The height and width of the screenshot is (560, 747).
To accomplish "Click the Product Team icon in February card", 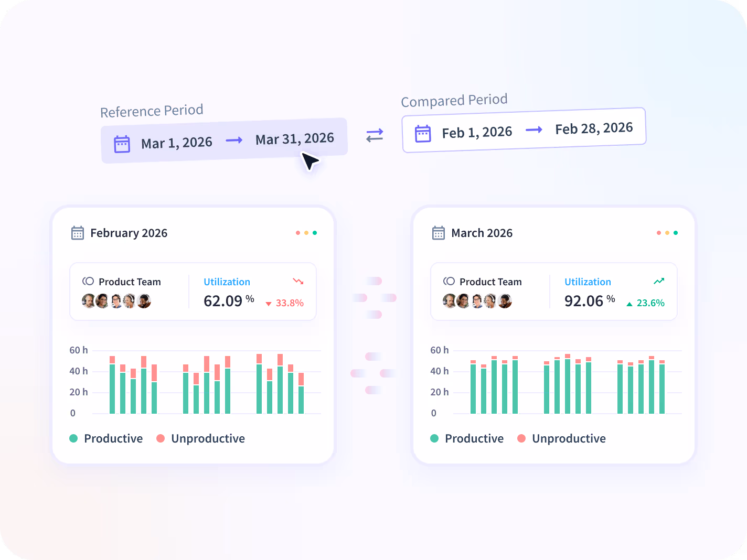I will tap(88, 282).
